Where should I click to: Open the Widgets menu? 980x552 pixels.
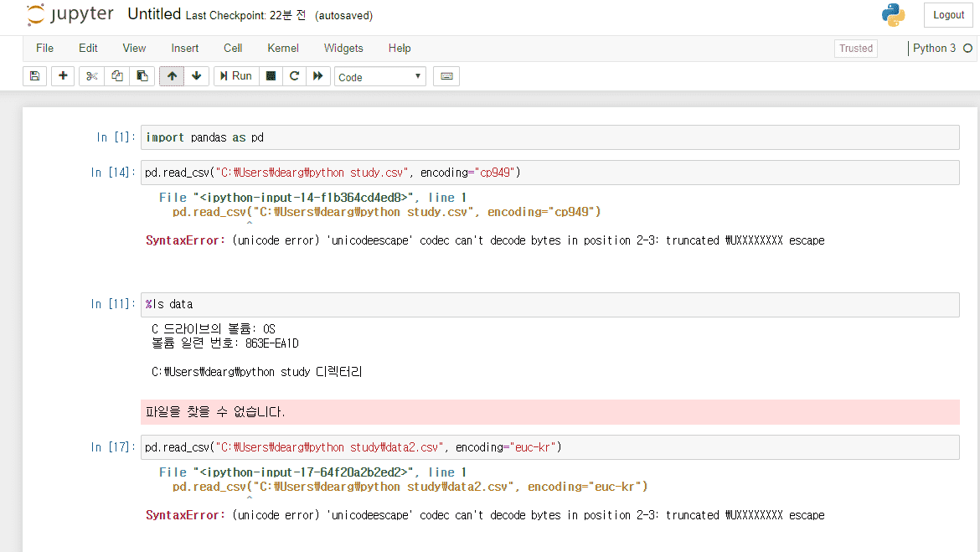click(343, 49)
